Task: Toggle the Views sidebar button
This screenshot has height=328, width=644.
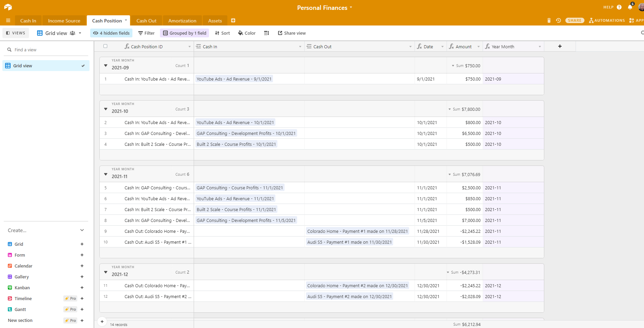Action: point(16,33)
